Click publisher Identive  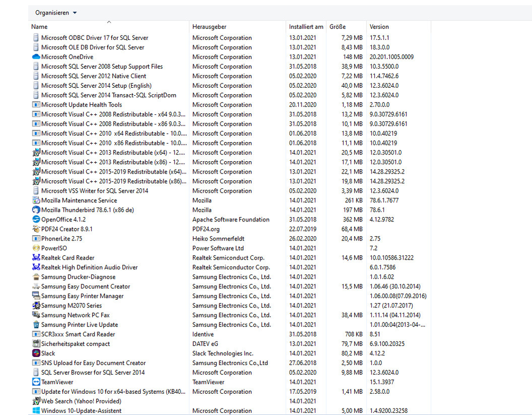pyautogui.click(x=203, y=334)
